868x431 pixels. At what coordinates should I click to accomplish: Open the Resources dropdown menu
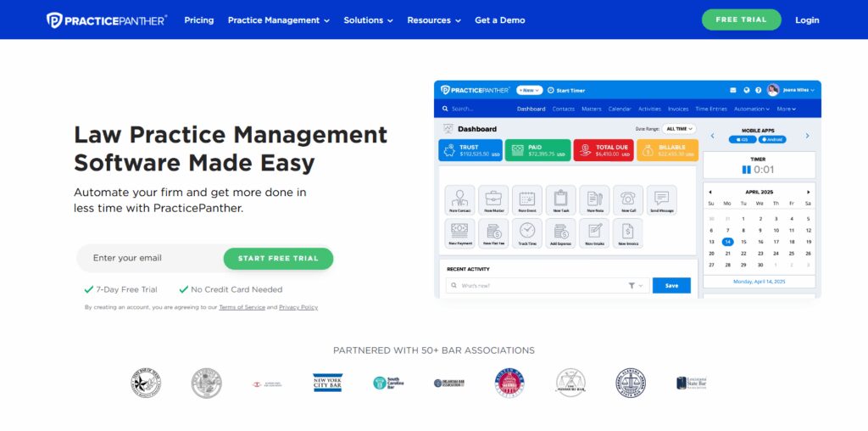[x=434, y=20]
